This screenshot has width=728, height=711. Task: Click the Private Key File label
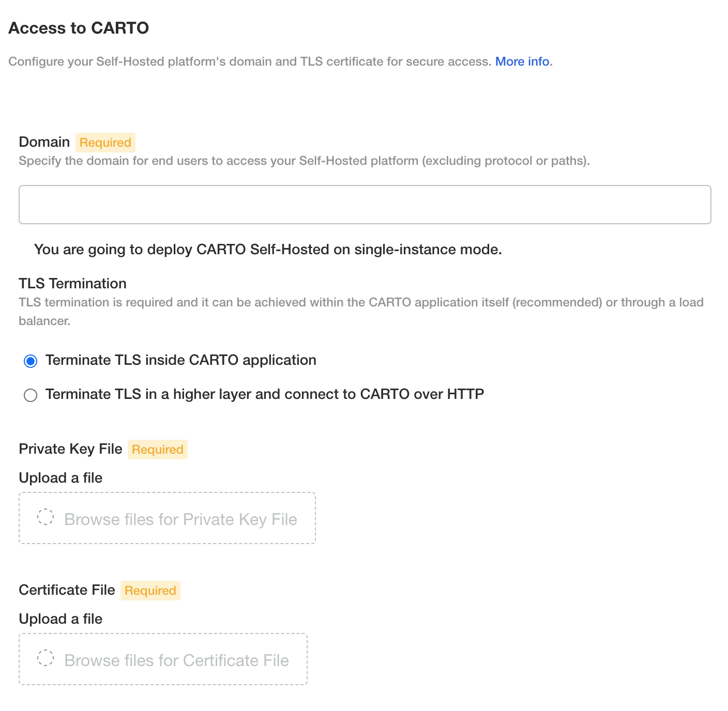[x=70, y=449]
